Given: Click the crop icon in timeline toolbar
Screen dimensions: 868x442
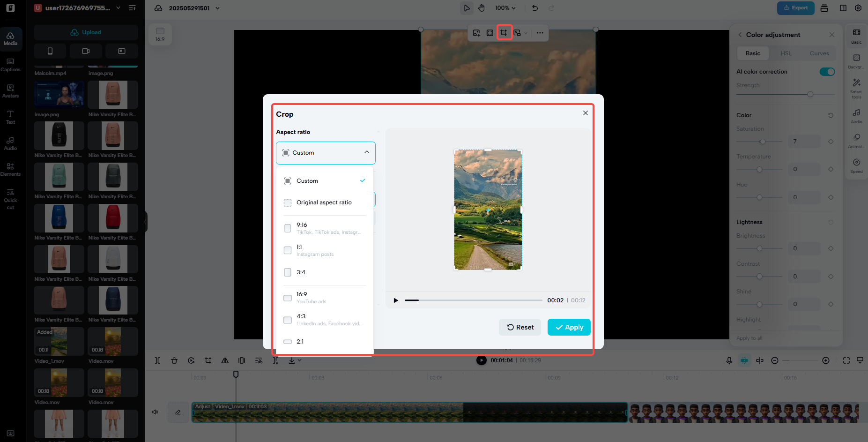Looking at the screenshot, I should (208, 360).
